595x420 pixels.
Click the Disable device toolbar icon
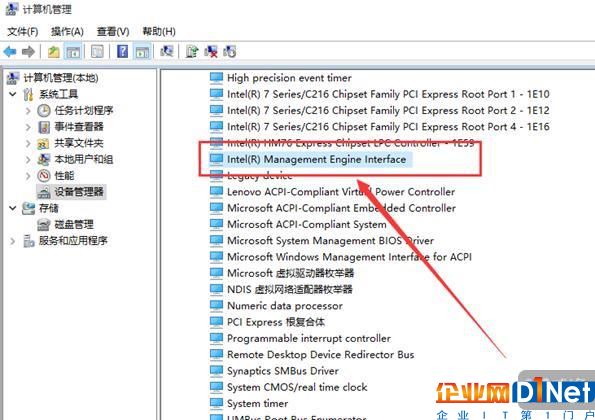(230, 51)
